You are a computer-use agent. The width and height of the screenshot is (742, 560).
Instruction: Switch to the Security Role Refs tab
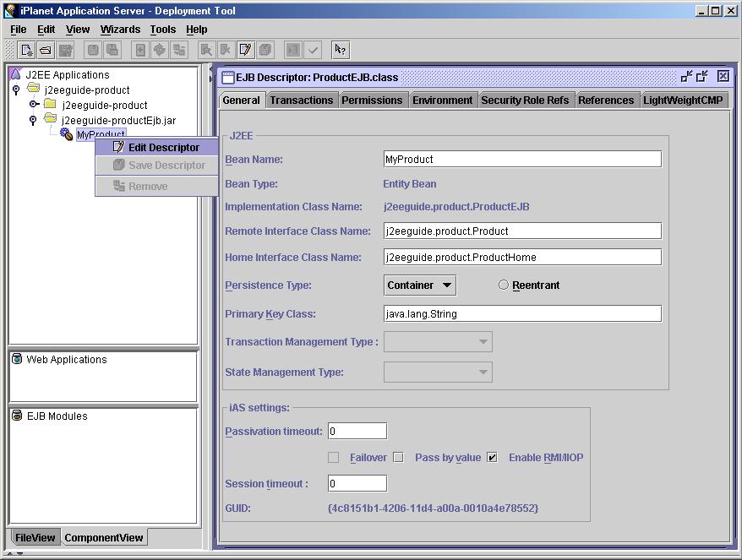click(525, 101)
